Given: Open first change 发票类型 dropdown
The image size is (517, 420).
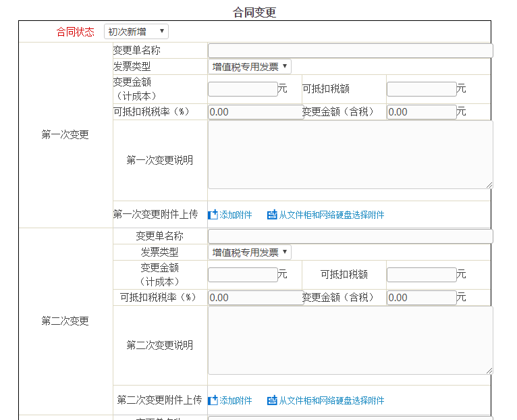Looking at the screenshot, I should [250, 66].
